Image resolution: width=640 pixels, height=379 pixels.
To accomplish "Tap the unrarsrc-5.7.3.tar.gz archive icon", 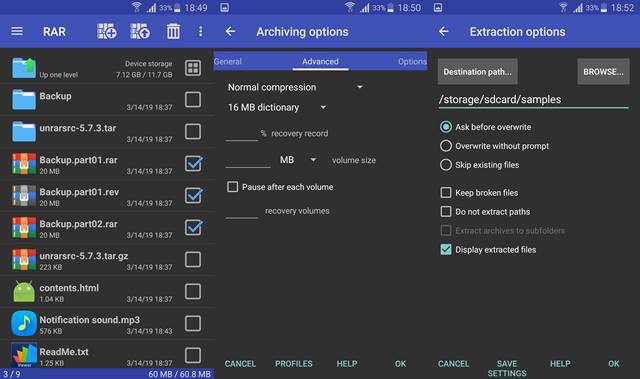I will coord(24,259).
